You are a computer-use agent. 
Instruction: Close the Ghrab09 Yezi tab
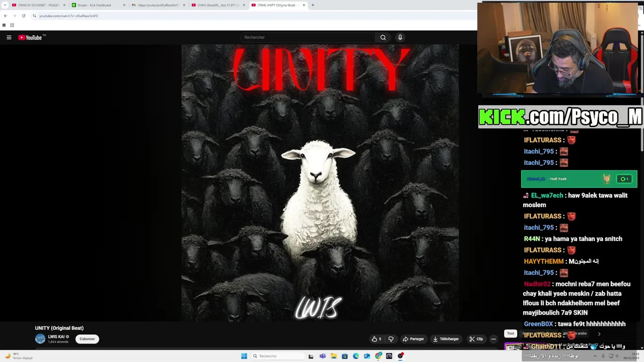coord(244,5)
